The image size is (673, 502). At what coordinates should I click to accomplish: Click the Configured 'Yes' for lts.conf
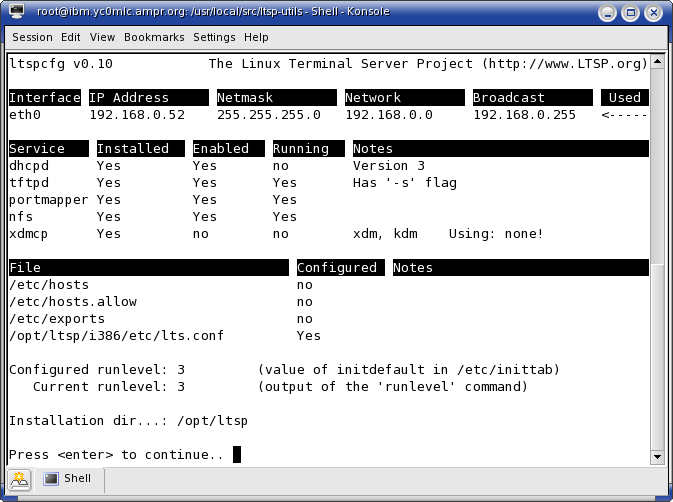pyautogui.click(x=309, y=336)
